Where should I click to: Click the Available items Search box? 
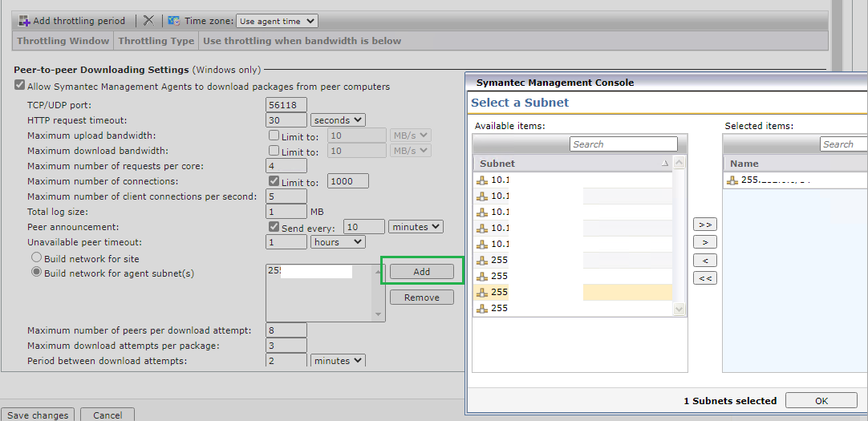point(624,144)
